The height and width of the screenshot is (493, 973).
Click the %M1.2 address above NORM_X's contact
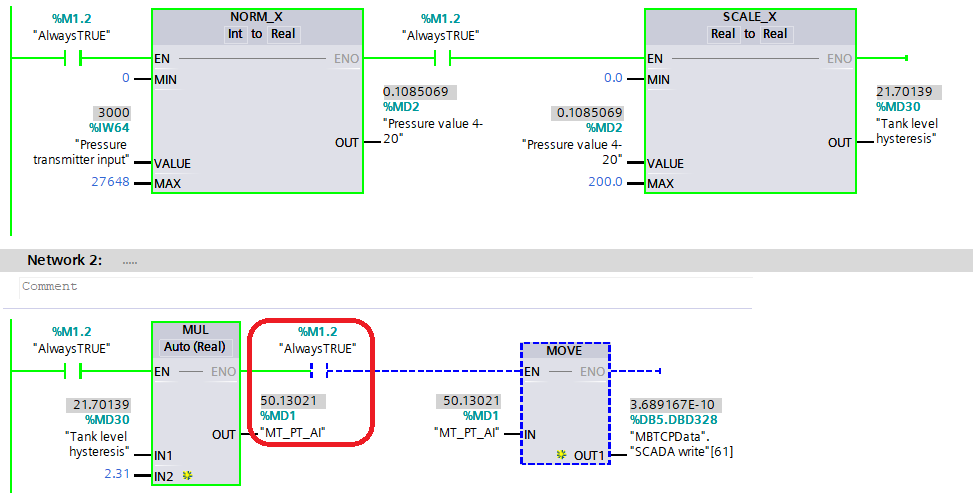pyautogui.click(x=72, y=19)
